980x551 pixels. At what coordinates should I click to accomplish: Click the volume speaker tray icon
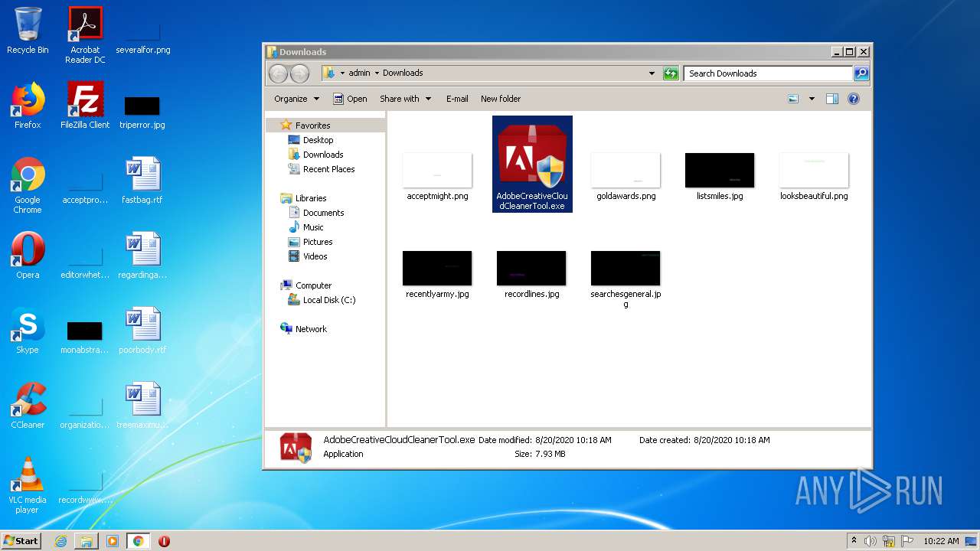point(871,541)
